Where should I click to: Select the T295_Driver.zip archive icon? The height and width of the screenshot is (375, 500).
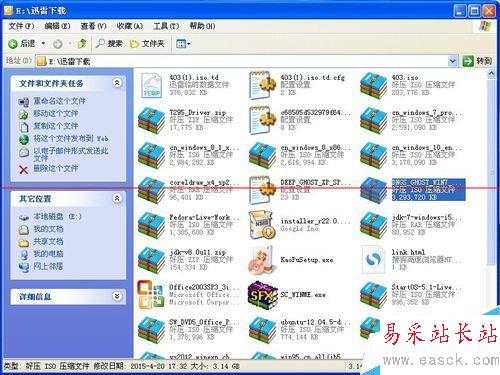pos(152,120)
